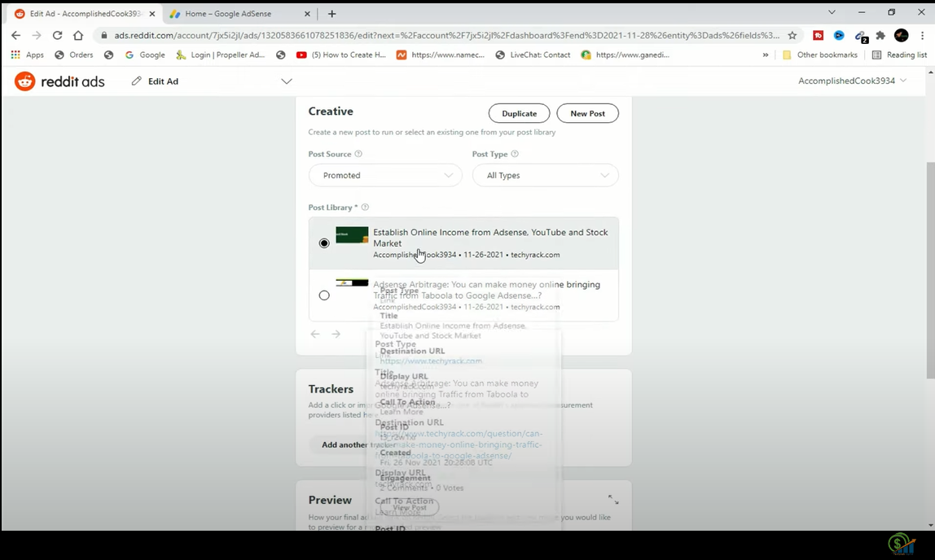
Task: Click the Duplicate button
Action: pos(519,113)
